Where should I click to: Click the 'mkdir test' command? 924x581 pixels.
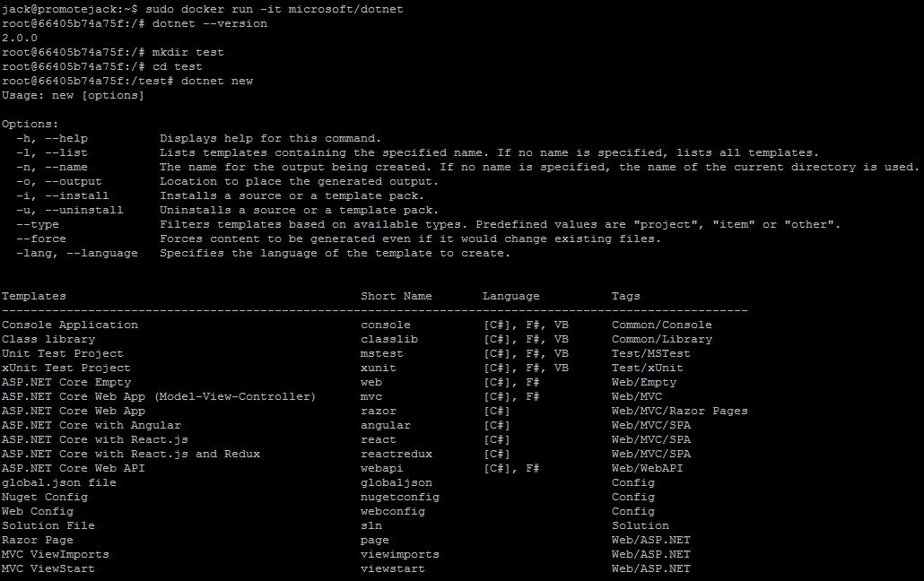[x=188, y=52]
